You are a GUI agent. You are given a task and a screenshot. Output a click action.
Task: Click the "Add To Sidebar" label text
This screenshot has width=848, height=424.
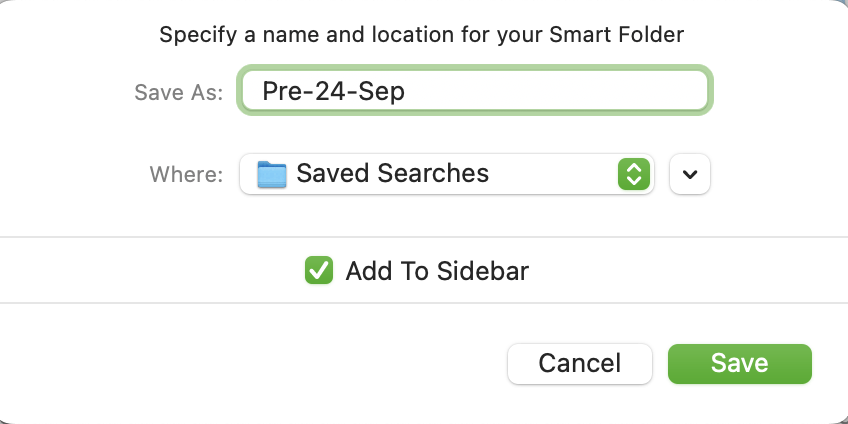[436, 270]
